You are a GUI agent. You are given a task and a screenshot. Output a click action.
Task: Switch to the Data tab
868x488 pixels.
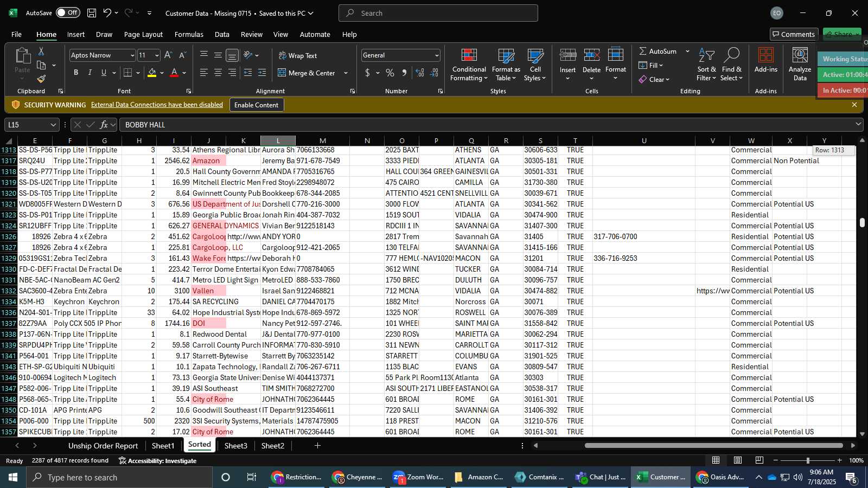tap(222, 34)
